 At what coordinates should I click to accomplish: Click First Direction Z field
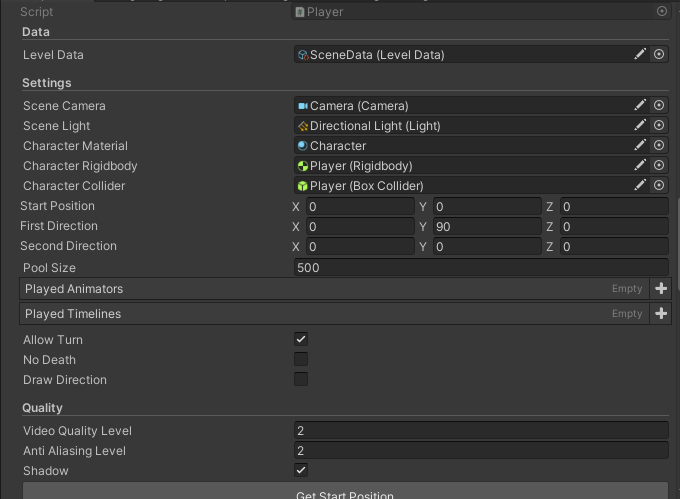pyautogui.click(x=614, y=227)
